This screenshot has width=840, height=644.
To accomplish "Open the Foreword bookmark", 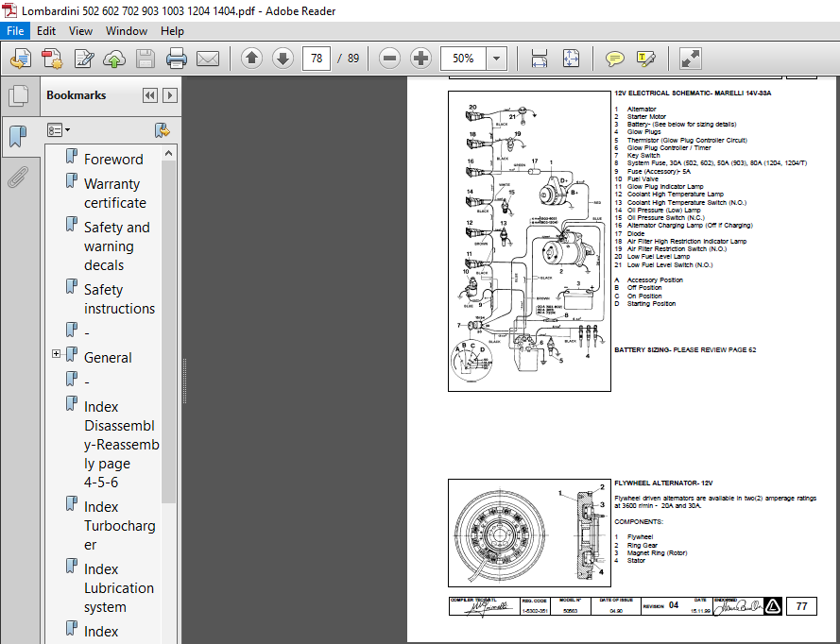I will [113, 159].
